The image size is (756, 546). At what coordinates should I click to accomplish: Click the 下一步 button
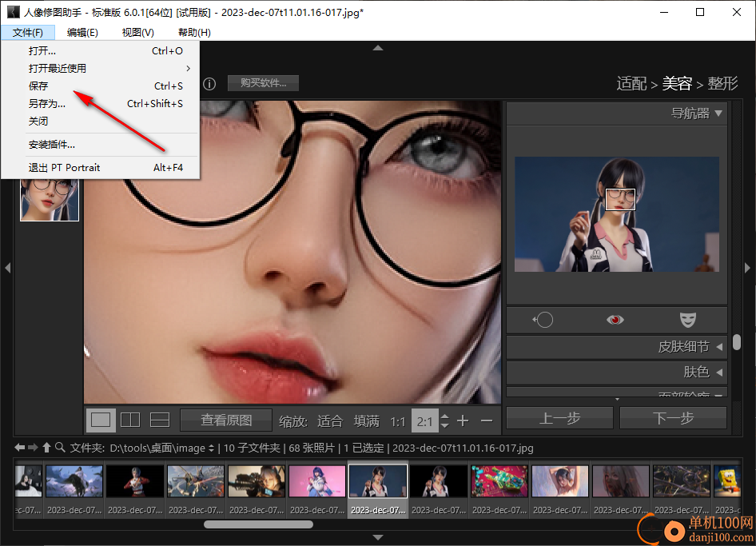(x=673, y=418)
